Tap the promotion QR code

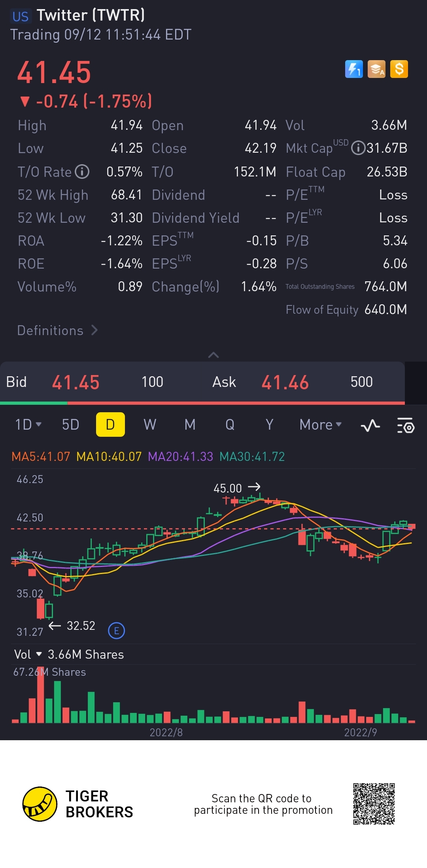(x=374, y=804)
